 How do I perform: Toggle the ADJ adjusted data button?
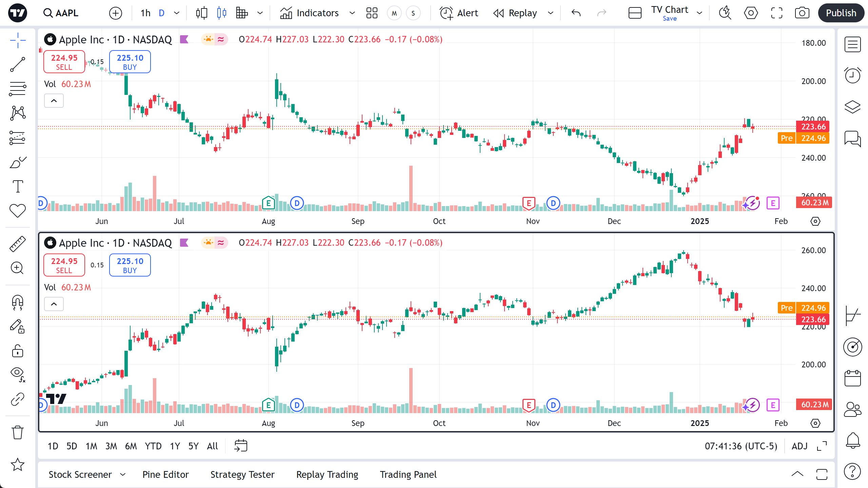800,446
